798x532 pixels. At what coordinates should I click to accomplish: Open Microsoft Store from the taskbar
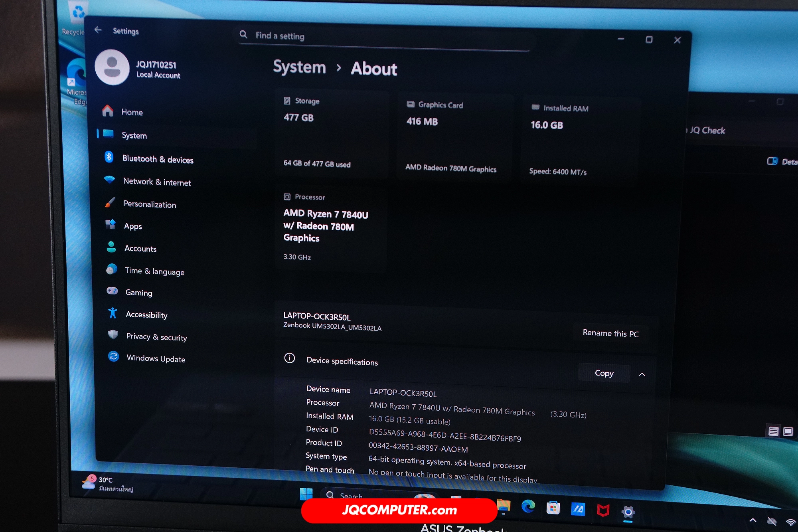coord(553,508)
